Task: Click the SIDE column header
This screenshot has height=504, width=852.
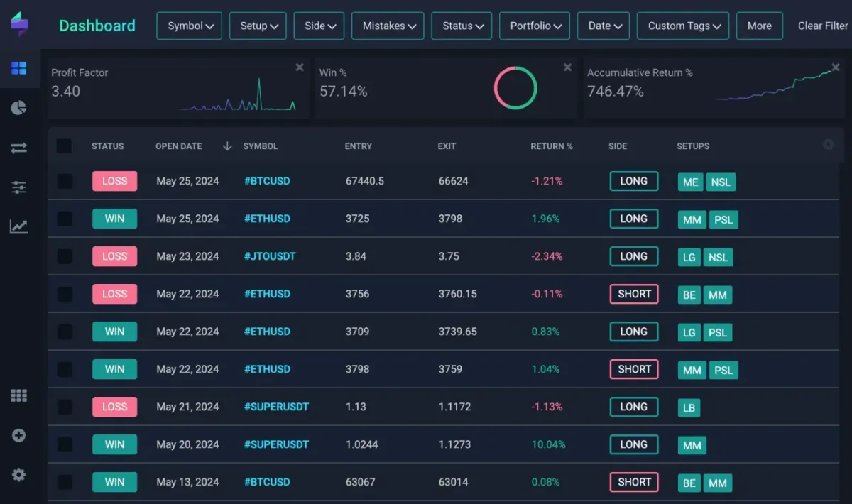Action: click(x=618, y=146)
